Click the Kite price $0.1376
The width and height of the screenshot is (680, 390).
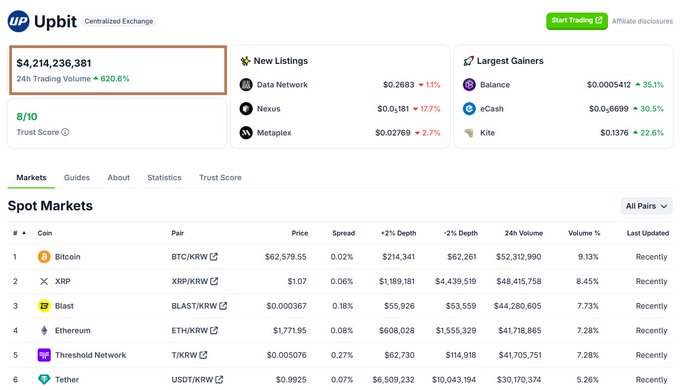(614, 132)
